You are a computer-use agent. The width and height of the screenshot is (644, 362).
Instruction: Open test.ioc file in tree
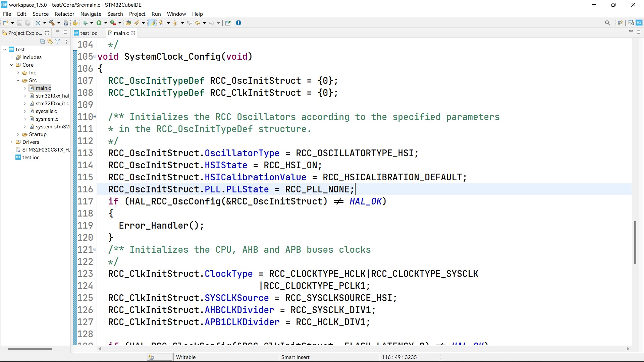31,158
